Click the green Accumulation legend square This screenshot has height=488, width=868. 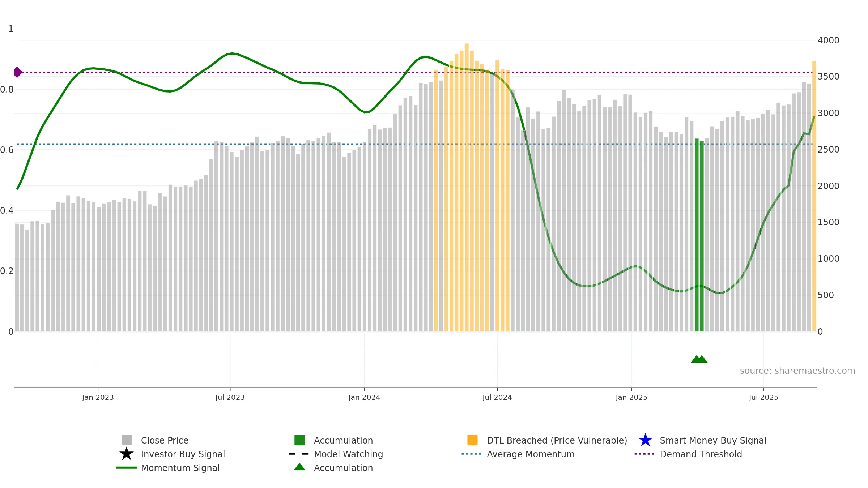point(299,440)
